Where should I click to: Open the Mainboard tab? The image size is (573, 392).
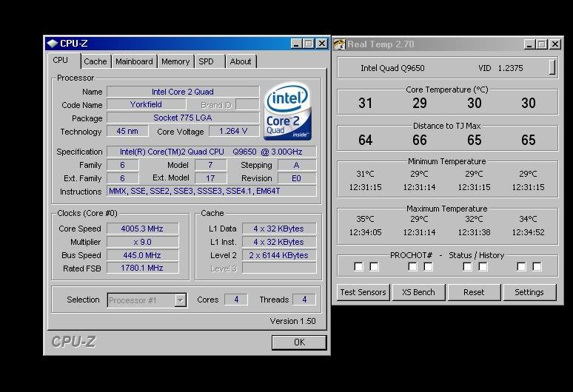point(134,61)
